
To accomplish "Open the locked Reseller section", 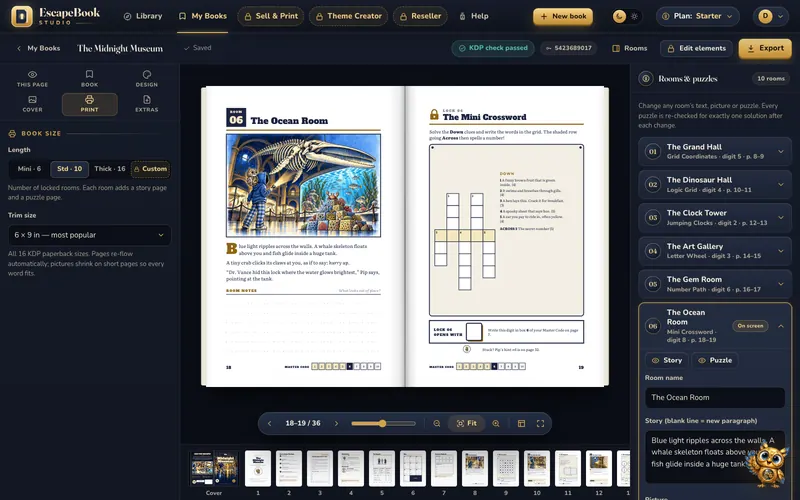I will point(420,16).
